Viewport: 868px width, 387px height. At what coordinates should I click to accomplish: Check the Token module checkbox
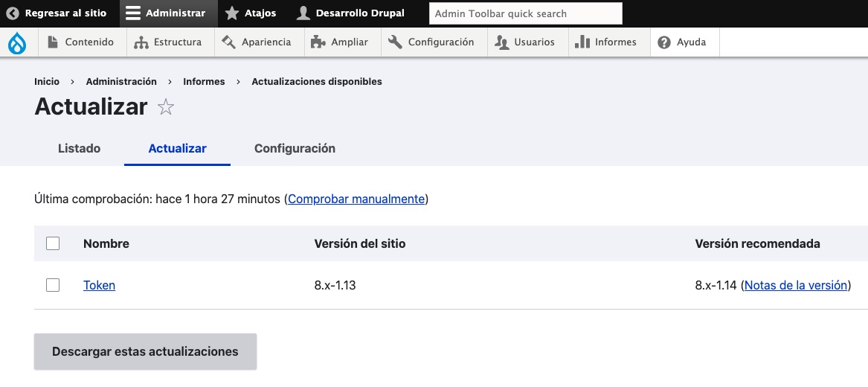(53, 285)
